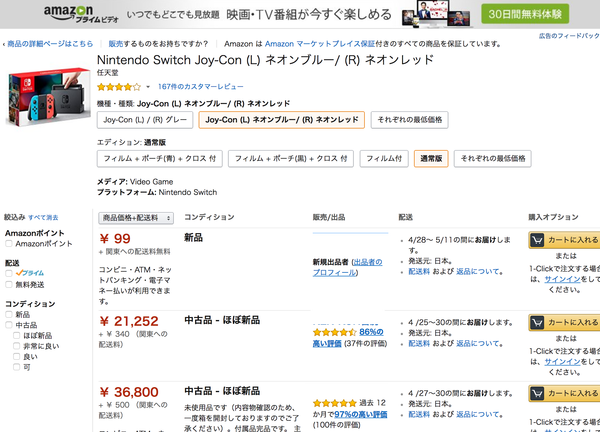Click サインイン link in the ¥21,252 row

click(x=562, y=362)
